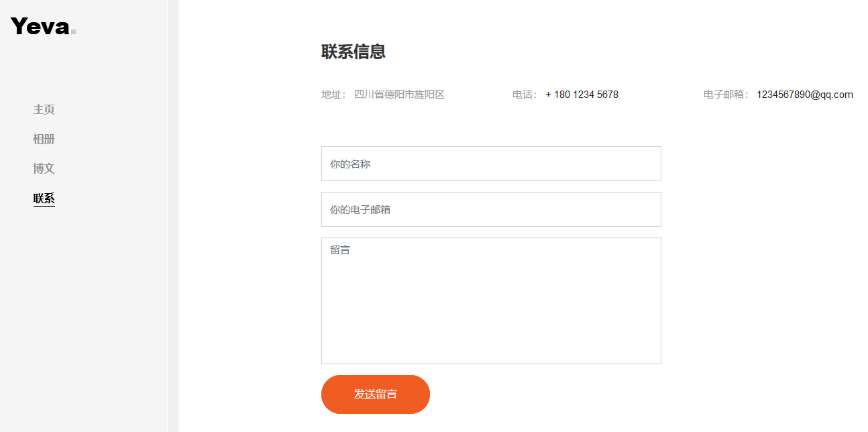Click inside the 留言 message textarea

(491, 301)
